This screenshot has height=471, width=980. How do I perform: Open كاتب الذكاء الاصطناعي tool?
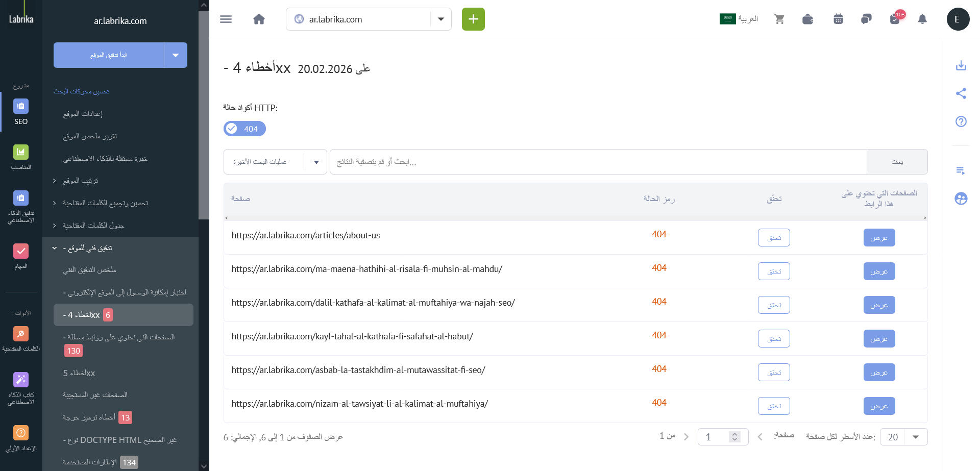pos(21,389)
